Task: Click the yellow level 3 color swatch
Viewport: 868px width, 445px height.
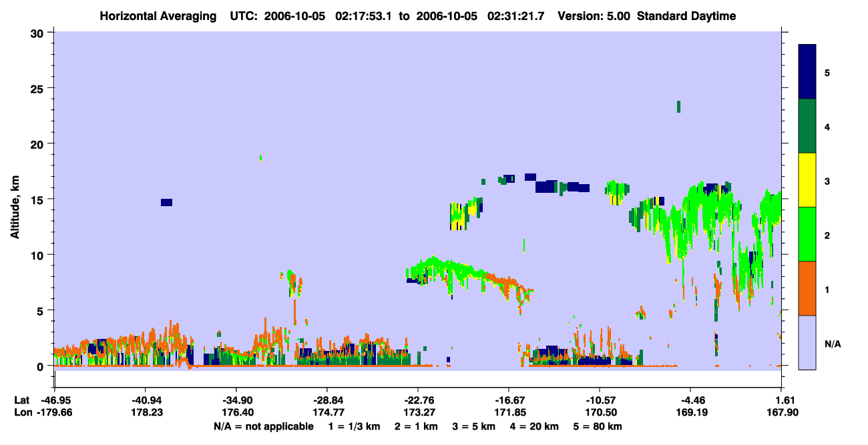Action: 807,180
